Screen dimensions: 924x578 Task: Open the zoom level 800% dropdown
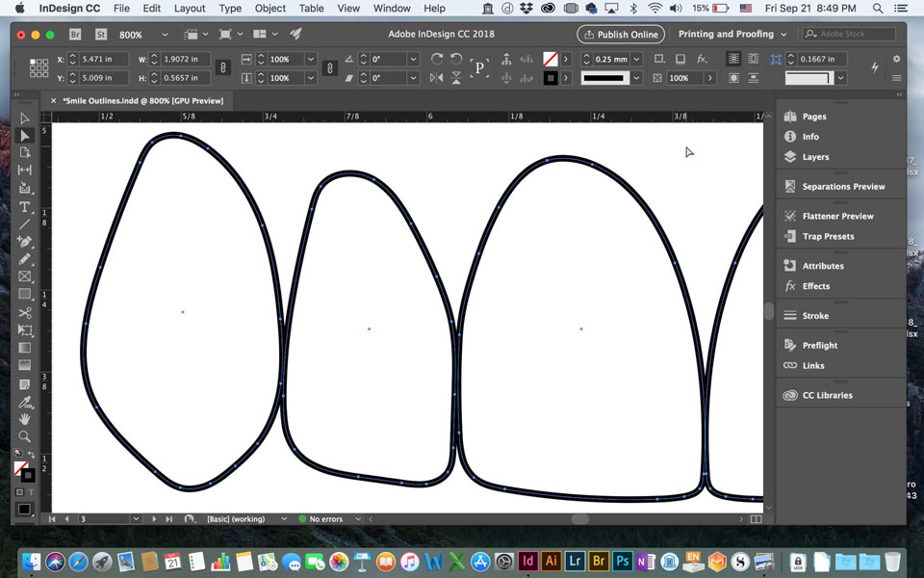pos(165,35)
